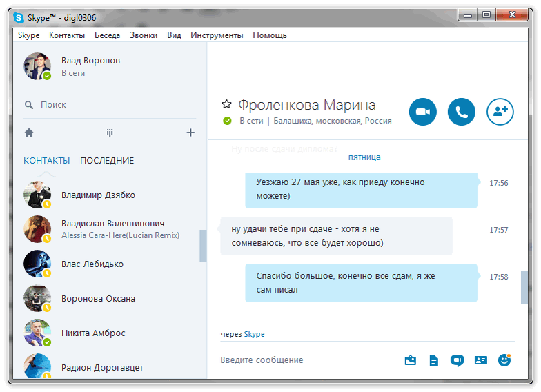541x392 pixels.
Task: Click the Skype logo in title bar
Action: [19, 18]
